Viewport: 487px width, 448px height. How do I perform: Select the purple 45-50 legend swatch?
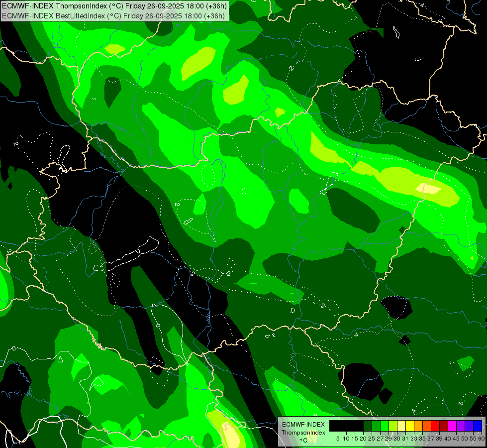pyautogui.click(x=461, y=426)
